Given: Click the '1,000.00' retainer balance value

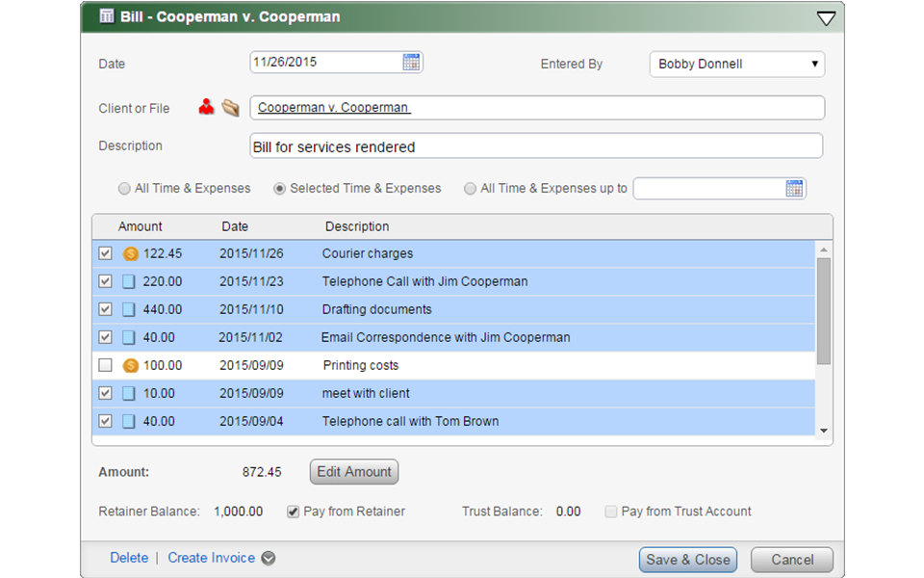Looking at the screenshot, I should [238, 512].
